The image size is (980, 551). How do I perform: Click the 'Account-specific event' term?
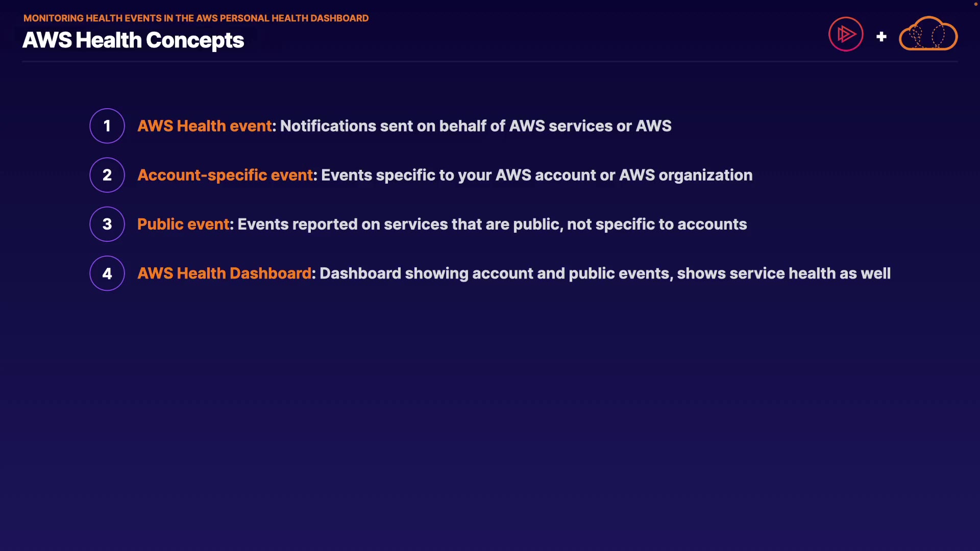225,175
